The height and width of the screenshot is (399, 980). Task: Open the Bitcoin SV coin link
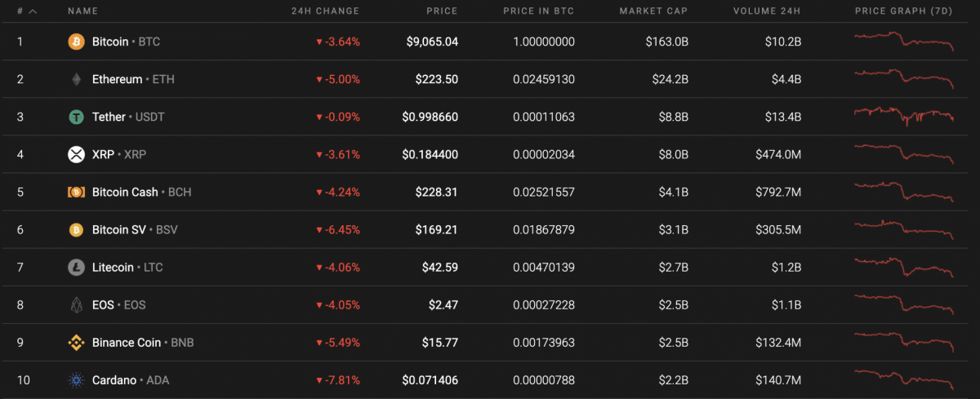tap(119, 229)
